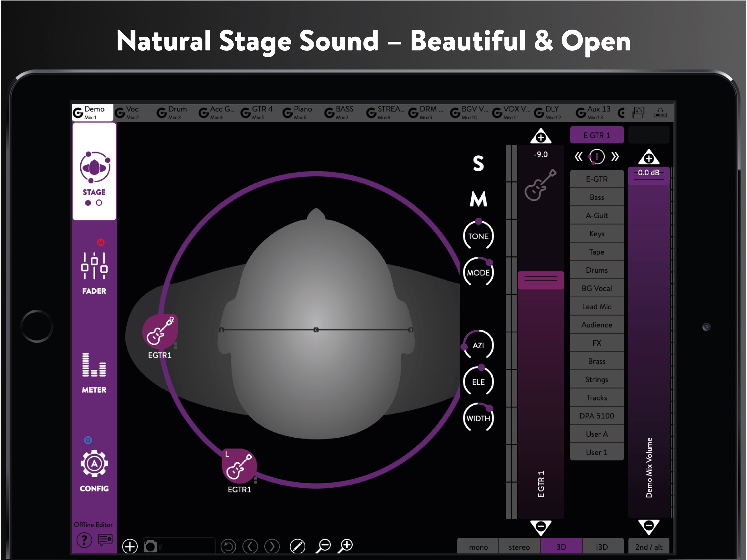Click the 2nd / alt button

coord(648,547)
